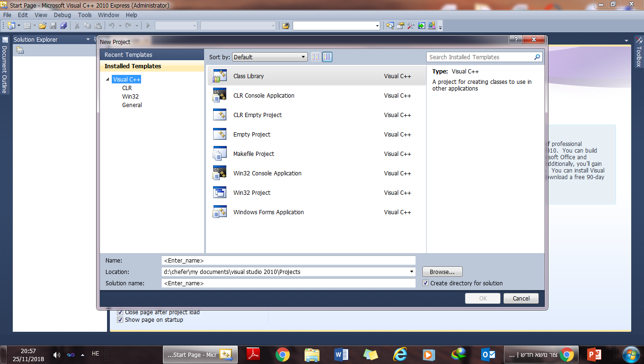The image size is (644, 364).
Task: Open Solution Explorer via its toolbar icon
Action: [390, 26]
